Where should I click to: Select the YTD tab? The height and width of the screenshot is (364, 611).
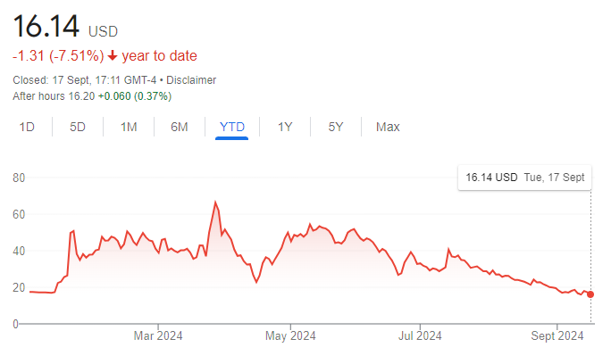(x=232, y=127)
